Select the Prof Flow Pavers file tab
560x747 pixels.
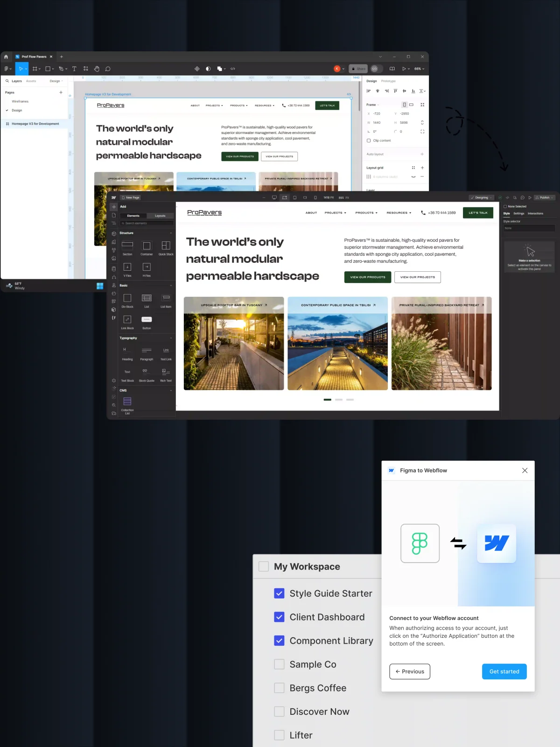[34, 56]
